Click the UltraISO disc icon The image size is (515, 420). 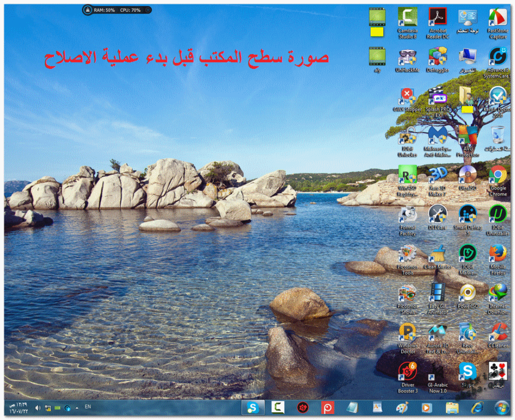coord(468,175)
